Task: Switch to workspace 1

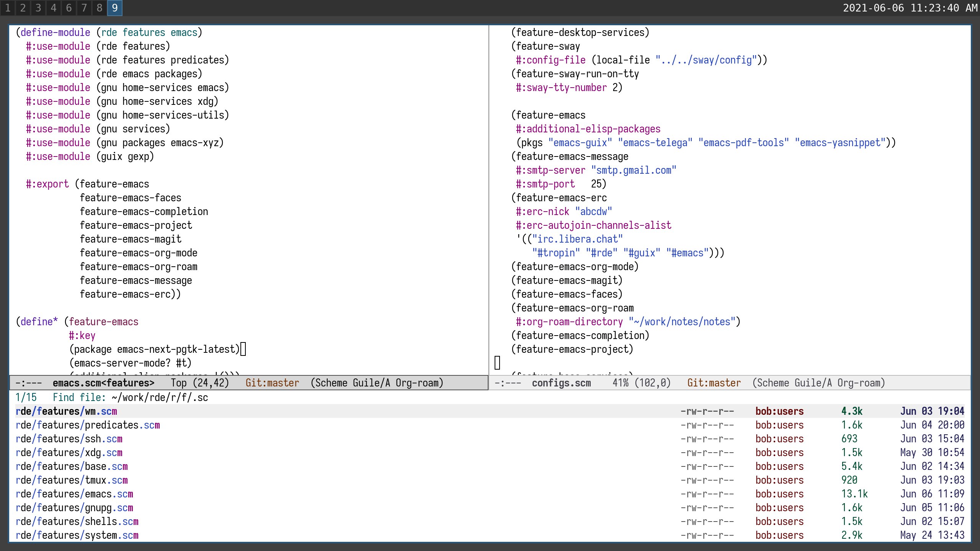Action: pos(8,8)
